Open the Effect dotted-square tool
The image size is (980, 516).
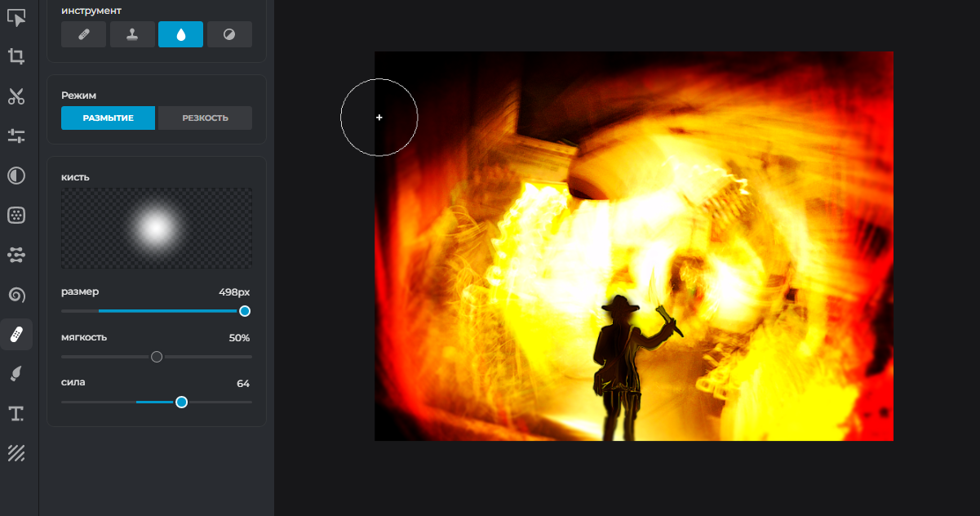(x=16, y=216)
